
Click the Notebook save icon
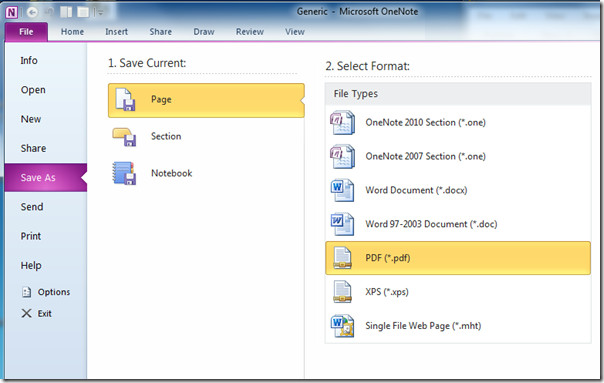pos(124,173)
